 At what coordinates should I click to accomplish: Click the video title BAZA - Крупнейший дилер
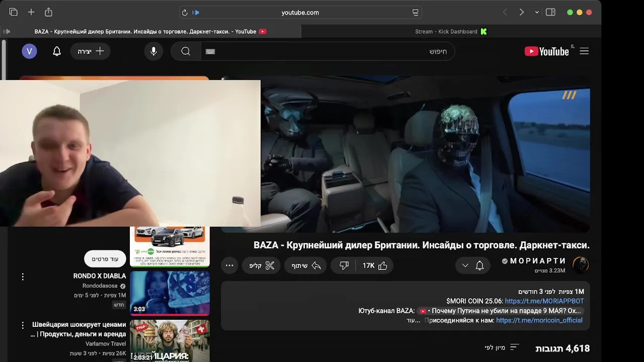pyautogui.click(x=422, y=245)
